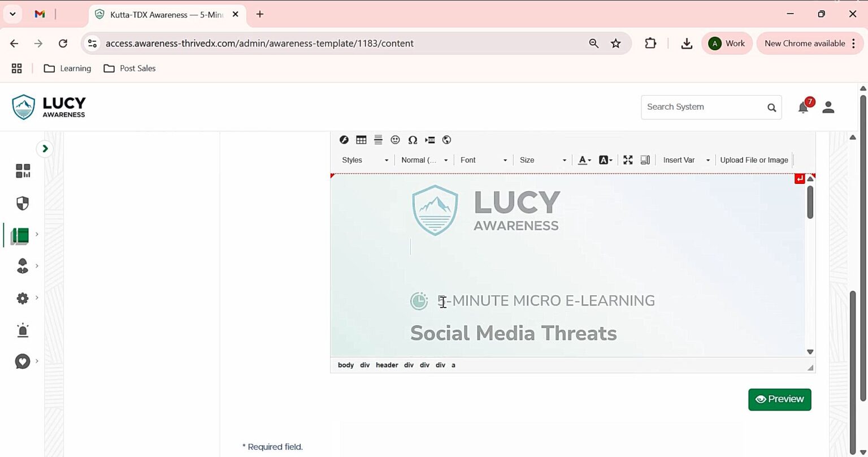
Task: Maximize the editor with fullscreen icon
Action: [x=628, y=160]
